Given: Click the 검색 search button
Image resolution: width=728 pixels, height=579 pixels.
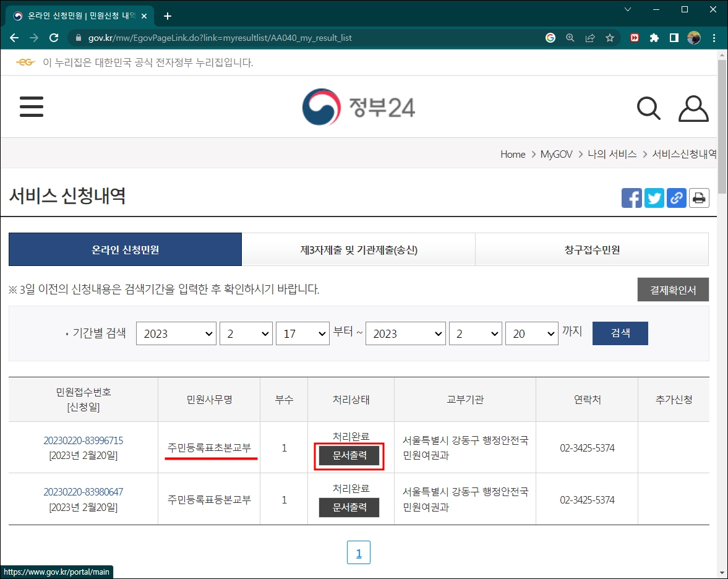Looking at the screenshot, I should [620, 333].
